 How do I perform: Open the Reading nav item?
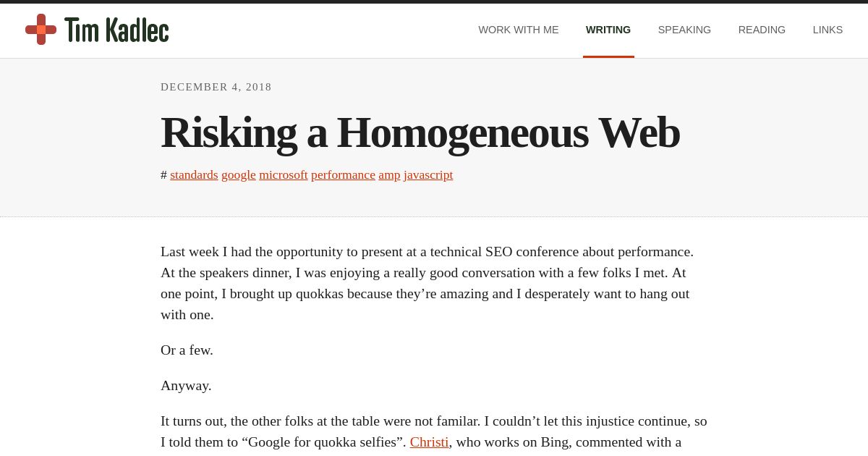coord(762,30)
